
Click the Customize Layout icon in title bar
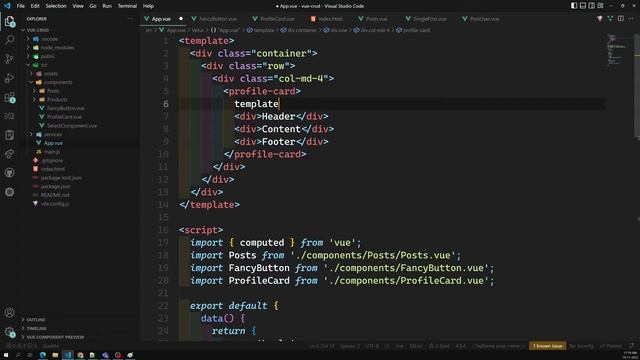pos(600,6)
